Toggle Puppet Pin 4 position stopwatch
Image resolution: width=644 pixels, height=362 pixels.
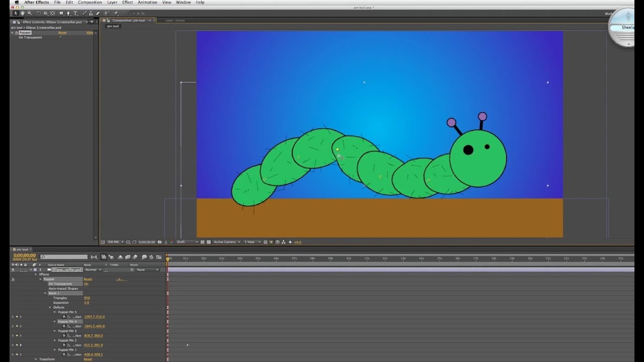[x=64, y=326]
